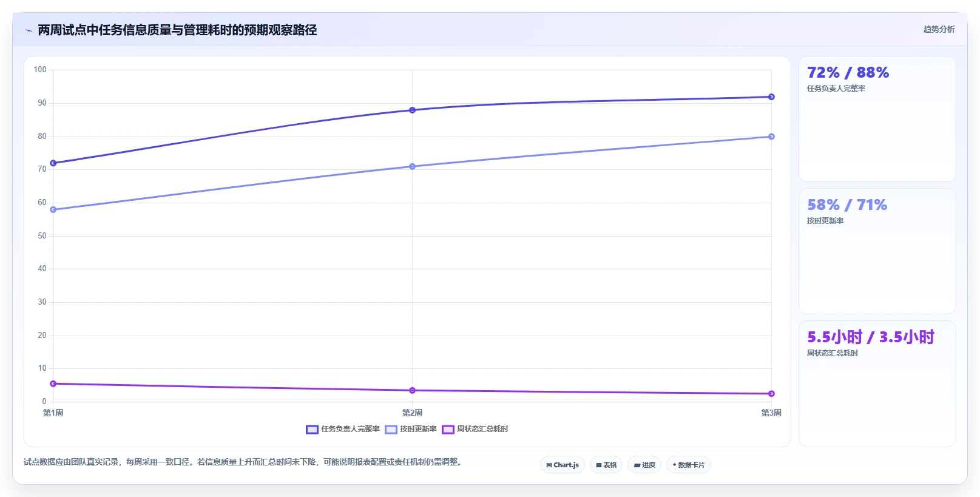Click the 周状态汇总耗时 legend label

(482, 429)
